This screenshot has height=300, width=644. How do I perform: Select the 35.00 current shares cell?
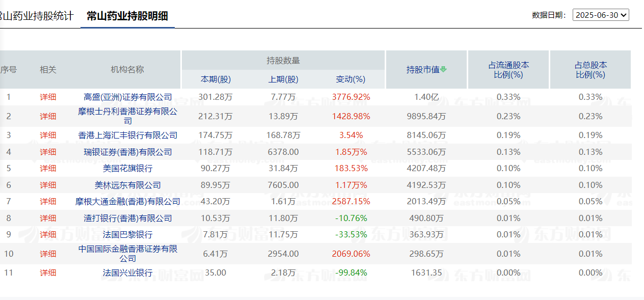(x=216, y=272)
